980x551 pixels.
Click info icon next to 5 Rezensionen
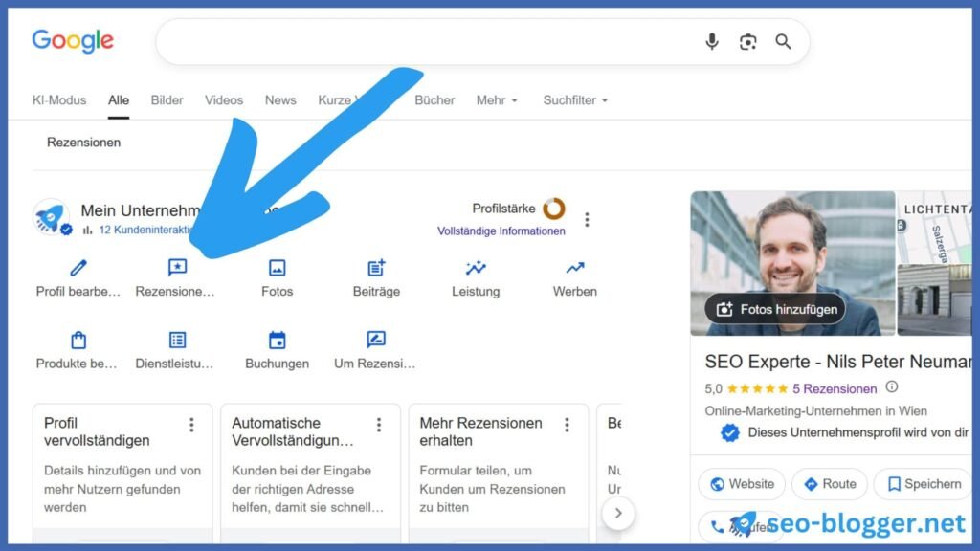coord(892,387)
